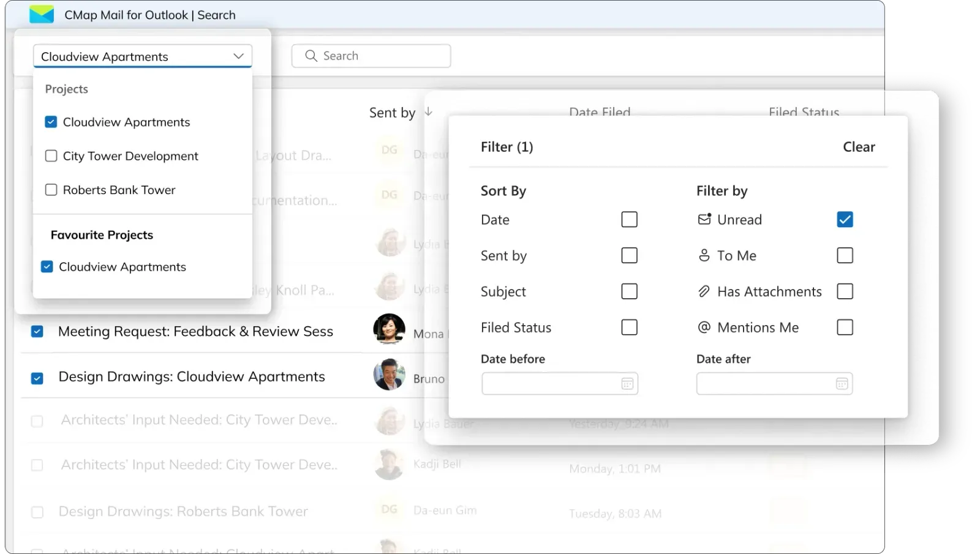The width and height of the screenshot is (980, 554).
Task: Select Design Drawings: Roberts Bank Tower checkbox
Action: (37, 512)
